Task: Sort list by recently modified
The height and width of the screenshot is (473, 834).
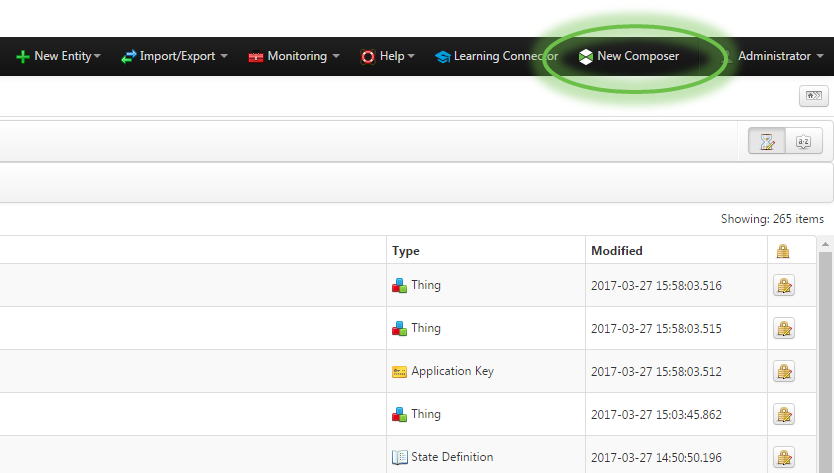Action: 766,141
